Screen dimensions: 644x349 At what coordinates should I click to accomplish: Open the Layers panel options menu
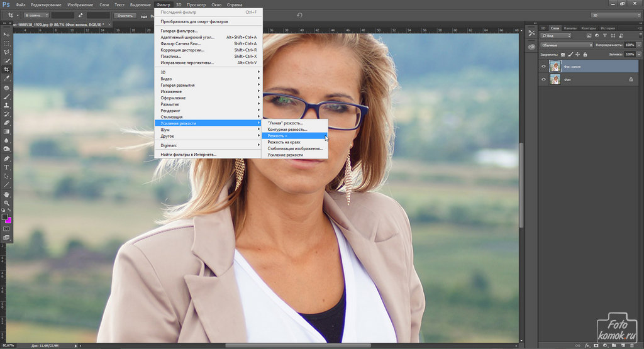[639, 28]
